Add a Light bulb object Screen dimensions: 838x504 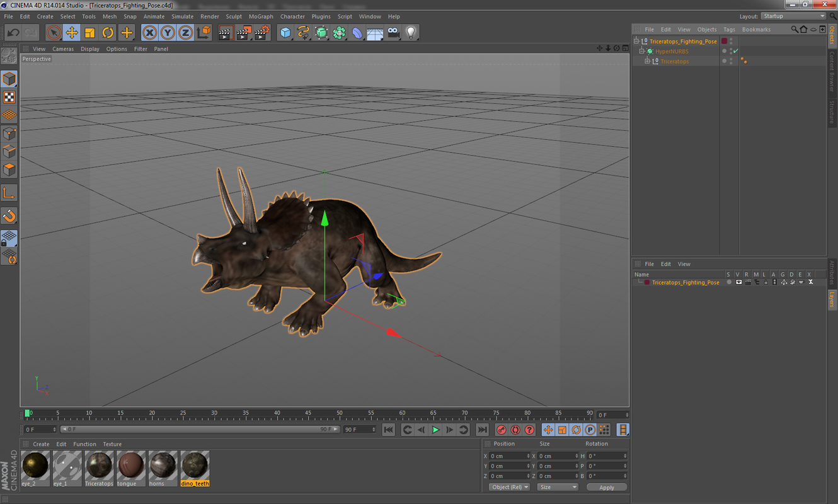click(411, 32)
